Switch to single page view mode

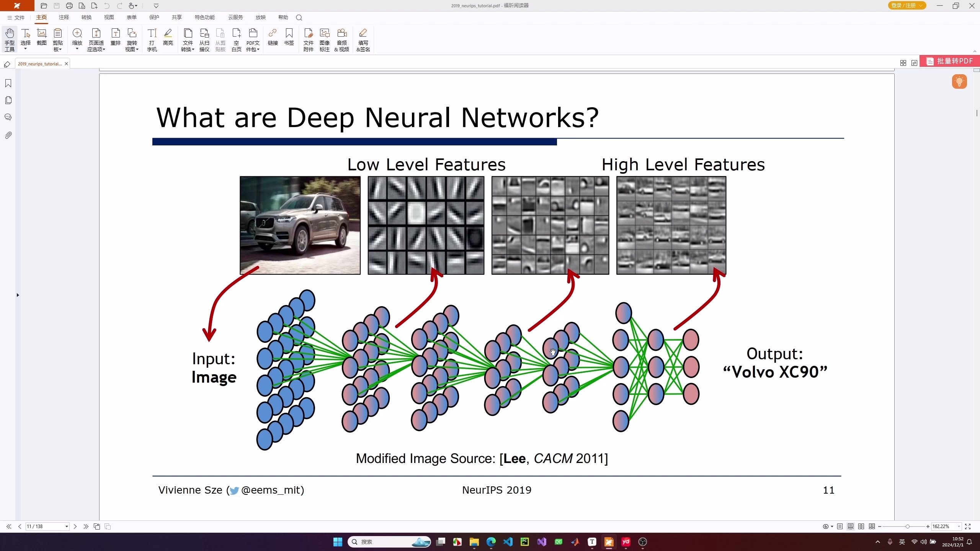click(840, 527)
